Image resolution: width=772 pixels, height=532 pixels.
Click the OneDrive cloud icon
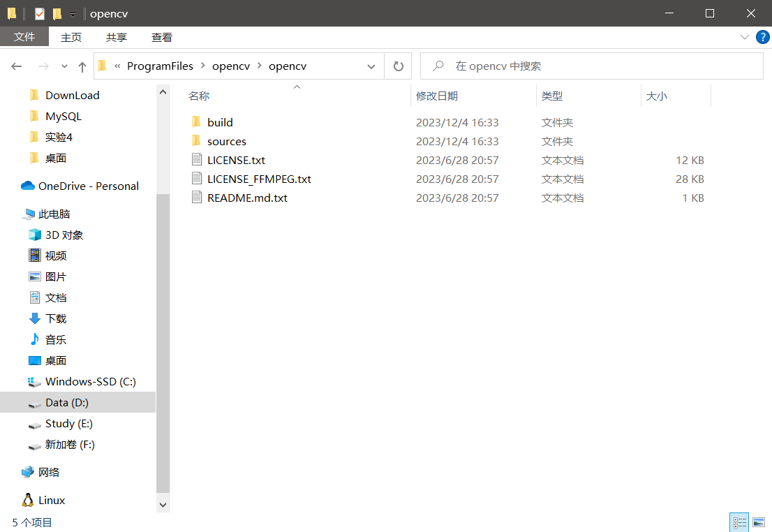[x=28, y=186]
